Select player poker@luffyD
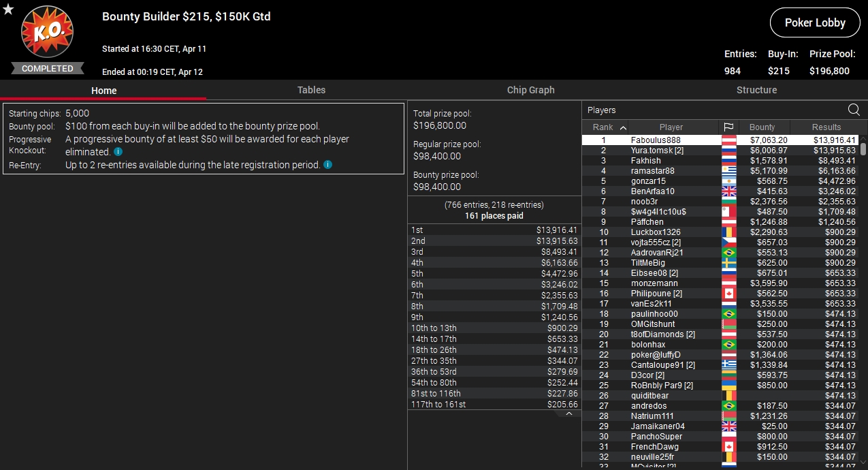The height and width of the screenshot is (470, 868). point(720,355)
